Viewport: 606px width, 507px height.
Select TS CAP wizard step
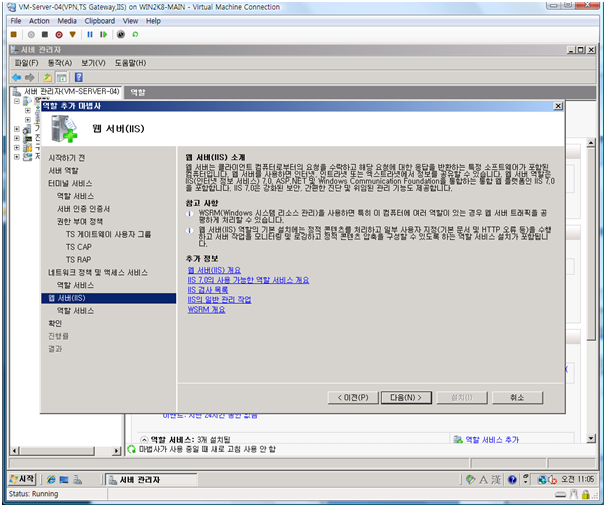click(79, 247)
